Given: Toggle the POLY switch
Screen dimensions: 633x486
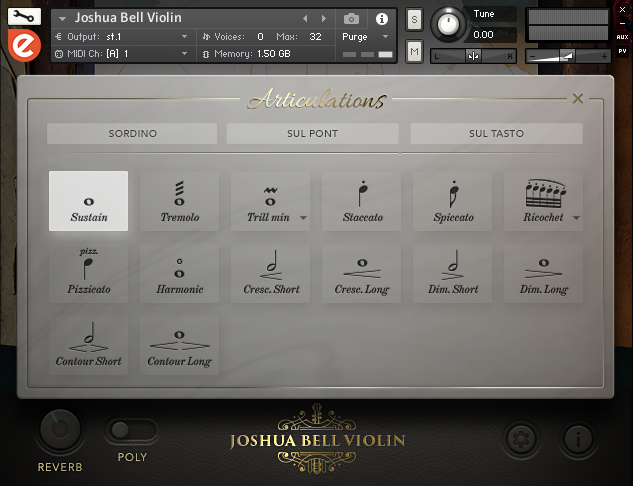Looking at the screenshot, I should pos(132,430).
